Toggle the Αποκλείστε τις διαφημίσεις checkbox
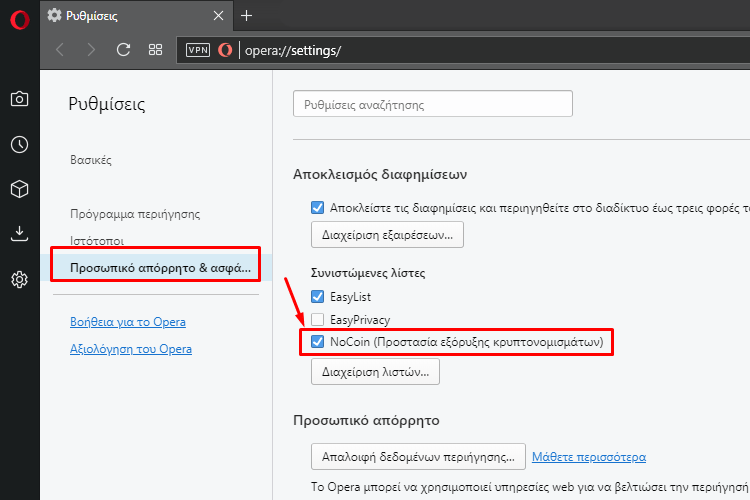 point(318,208)
